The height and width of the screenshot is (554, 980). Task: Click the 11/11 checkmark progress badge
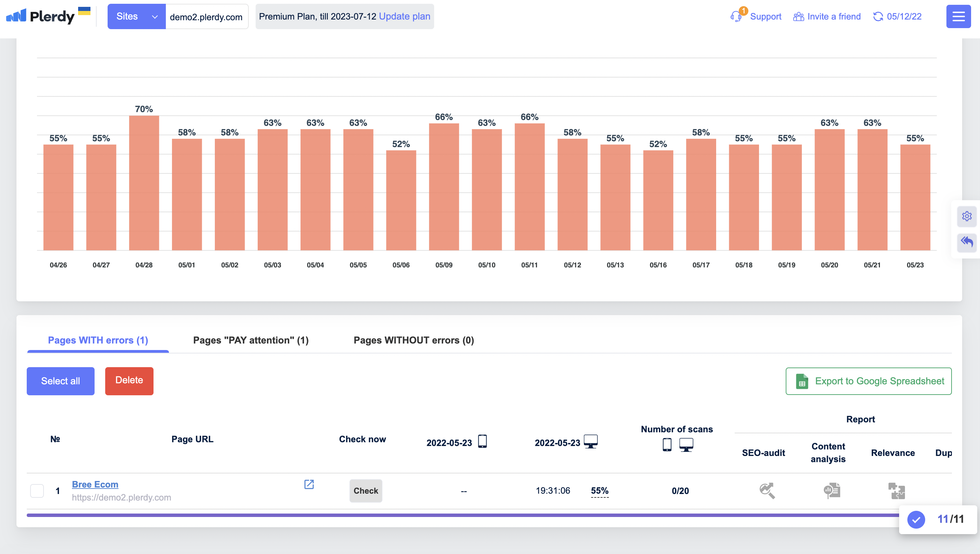(916, 519)
